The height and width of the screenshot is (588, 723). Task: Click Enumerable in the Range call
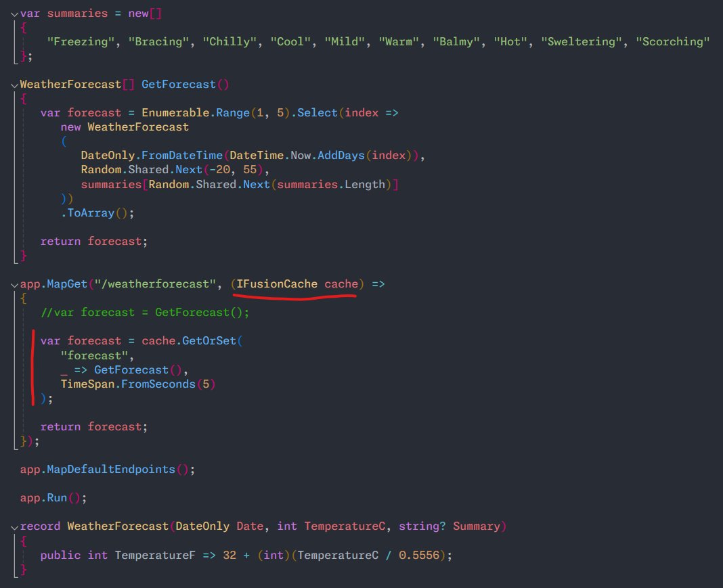pos(175,113)
